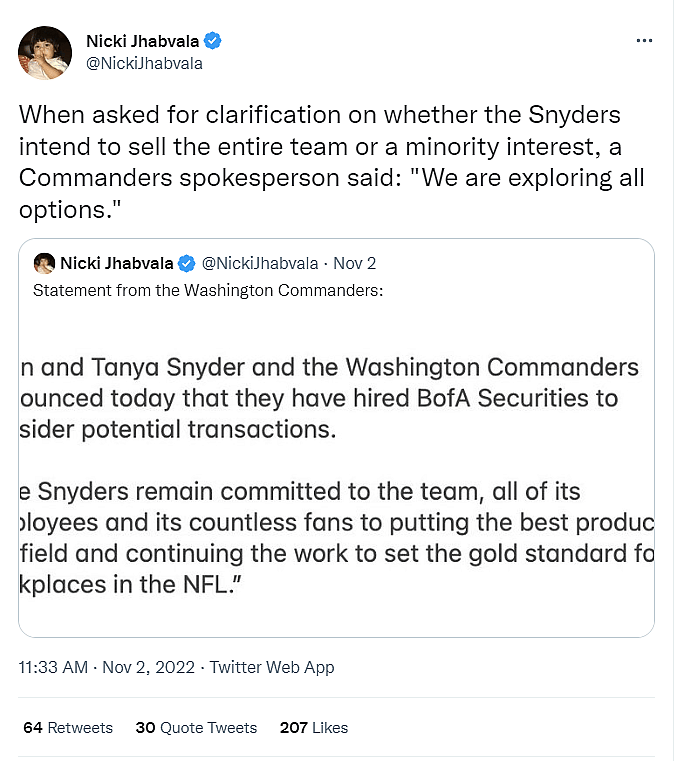Click Nicki Jhabvala's profile avatar photo
Viewport: 676px width, 761px height.
point(45,53)
